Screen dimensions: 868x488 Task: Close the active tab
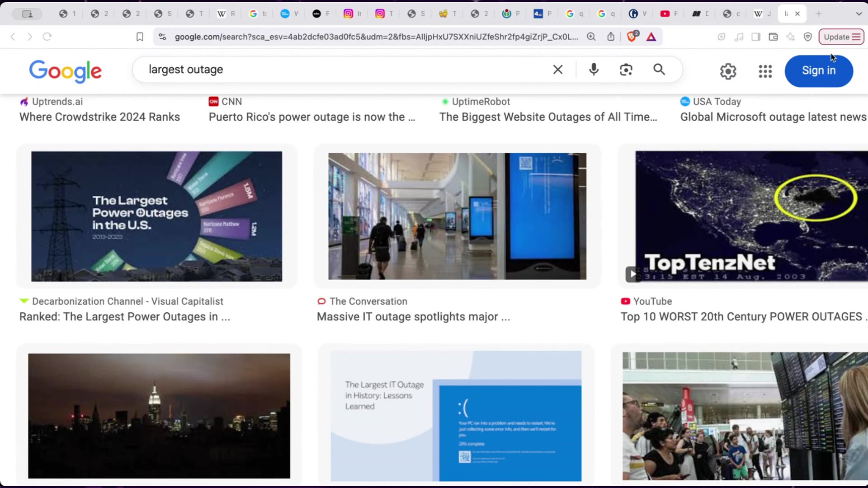point(797,14)
